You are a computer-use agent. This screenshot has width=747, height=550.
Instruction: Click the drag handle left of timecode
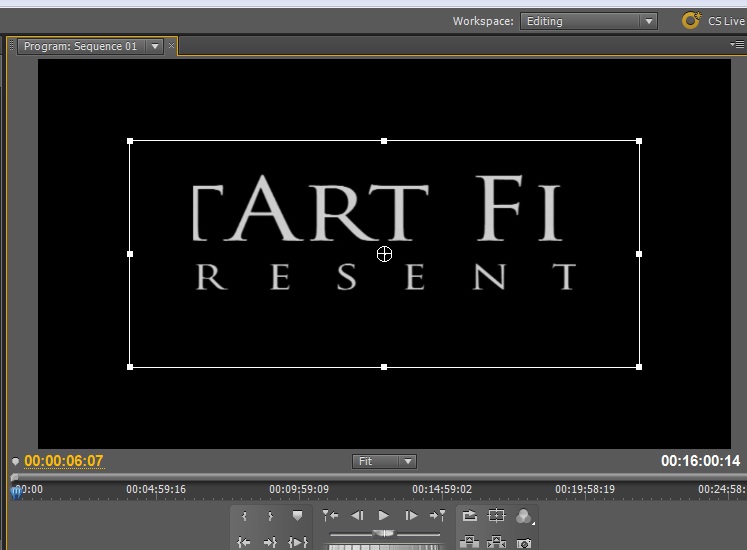coord(15,461)
